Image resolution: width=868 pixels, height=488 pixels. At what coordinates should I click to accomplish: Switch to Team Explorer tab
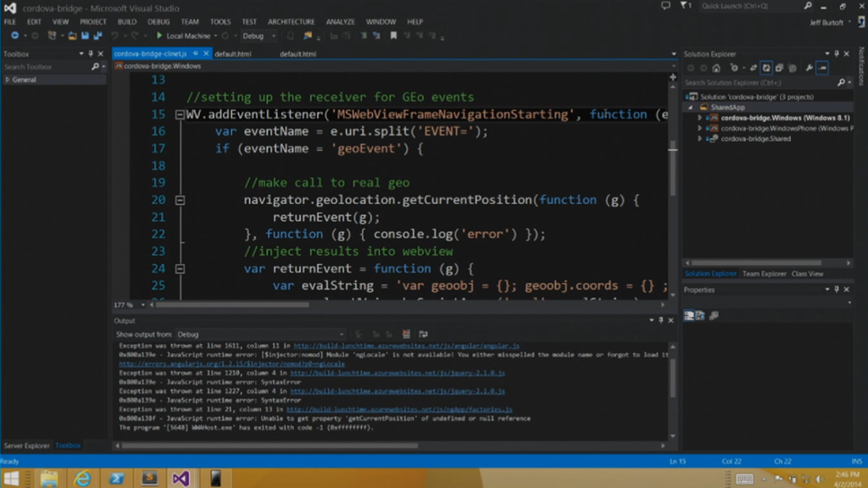tap(764, 274)
